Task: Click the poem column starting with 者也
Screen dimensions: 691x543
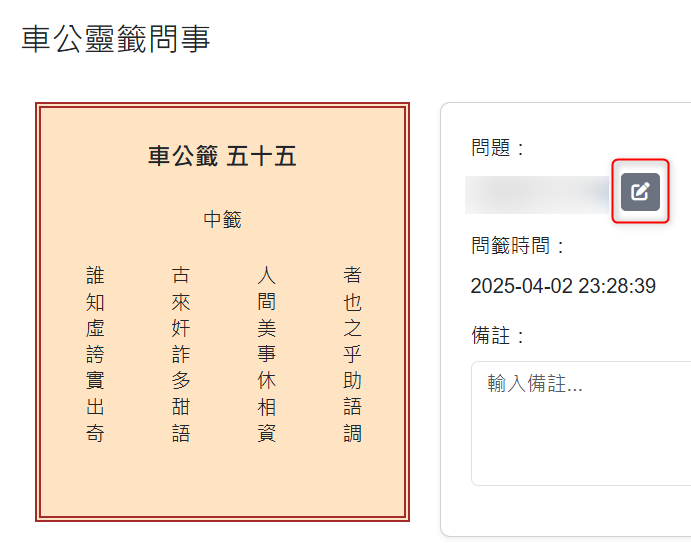Action: pyautogui.click(x=352, y=354)
